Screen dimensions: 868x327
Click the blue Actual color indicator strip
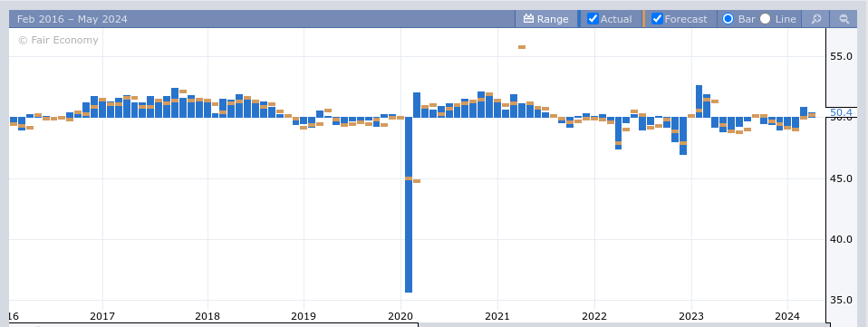click(x=580, y=19)
